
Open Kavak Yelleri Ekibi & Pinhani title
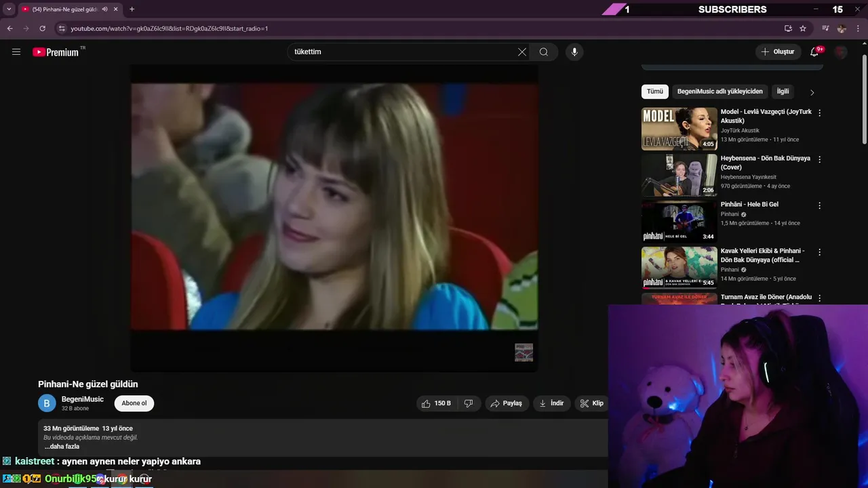(x=762, y=255)
